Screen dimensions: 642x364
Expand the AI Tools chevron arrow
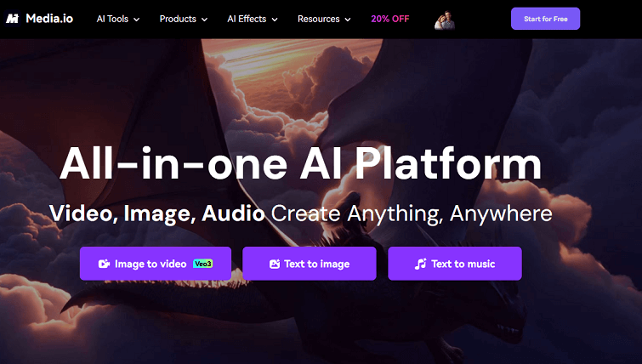click(x=137, y=20)
